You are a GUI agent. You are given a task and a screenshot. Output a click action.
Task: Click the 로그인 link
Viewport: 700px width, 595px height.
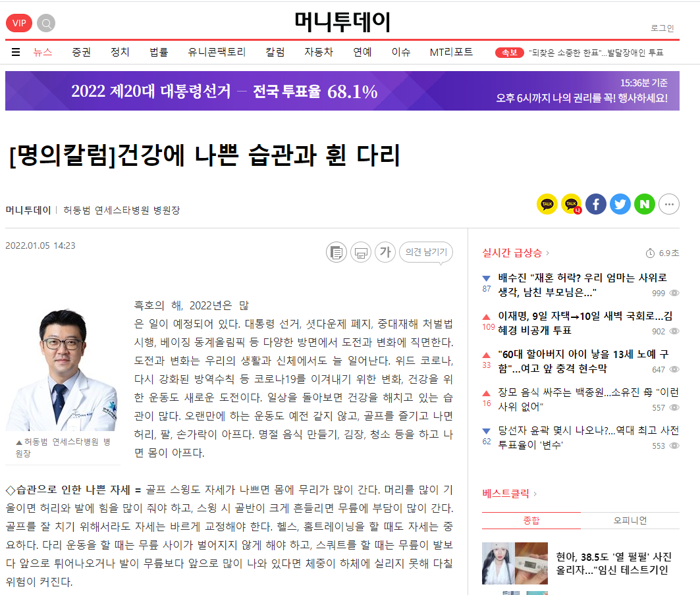(662, 28)
